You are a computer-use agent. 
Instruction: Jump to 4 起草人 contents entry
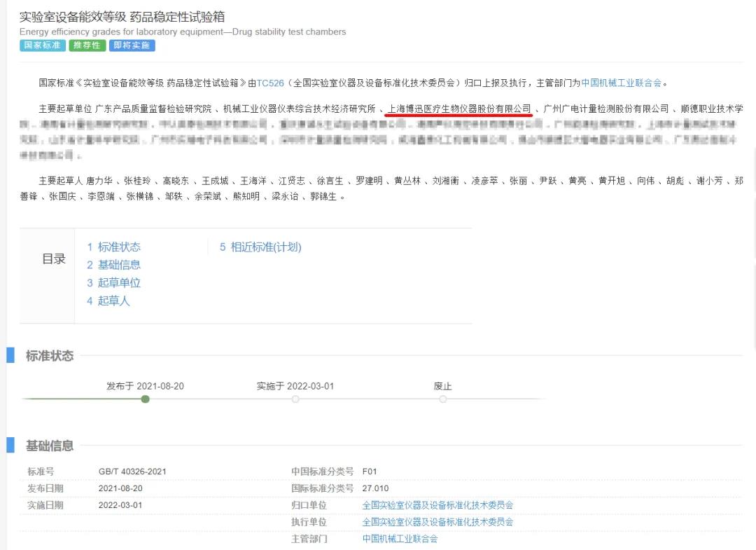(108, 301)
